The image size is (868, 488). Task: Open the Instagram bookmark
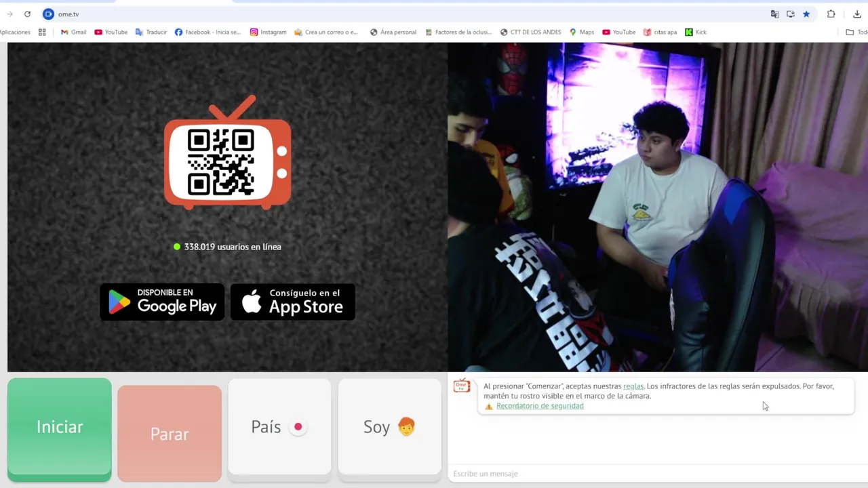268,32
